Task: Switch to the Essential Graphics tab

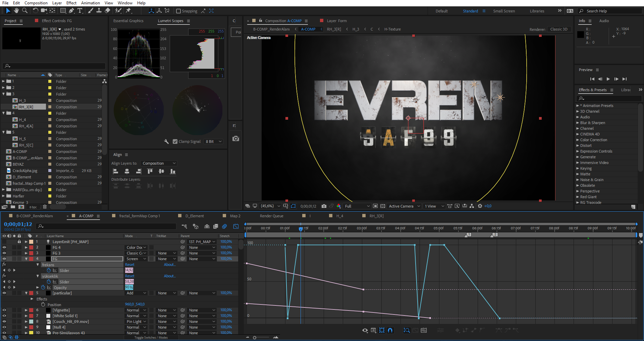Action: [x=128, y=21]
